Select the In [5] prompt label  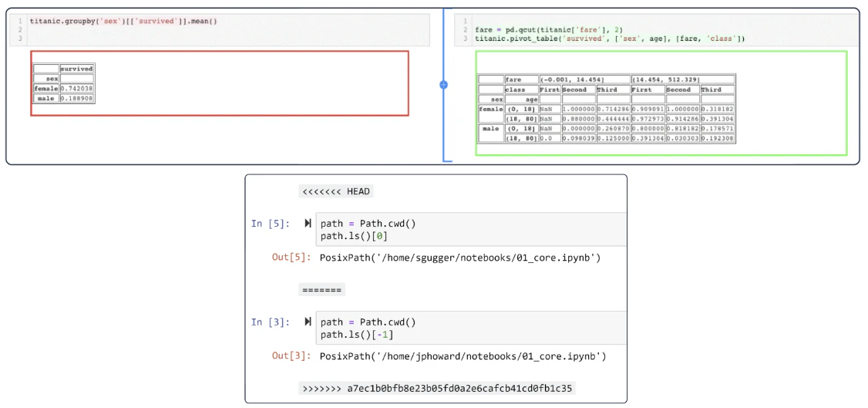coord(271,224)
